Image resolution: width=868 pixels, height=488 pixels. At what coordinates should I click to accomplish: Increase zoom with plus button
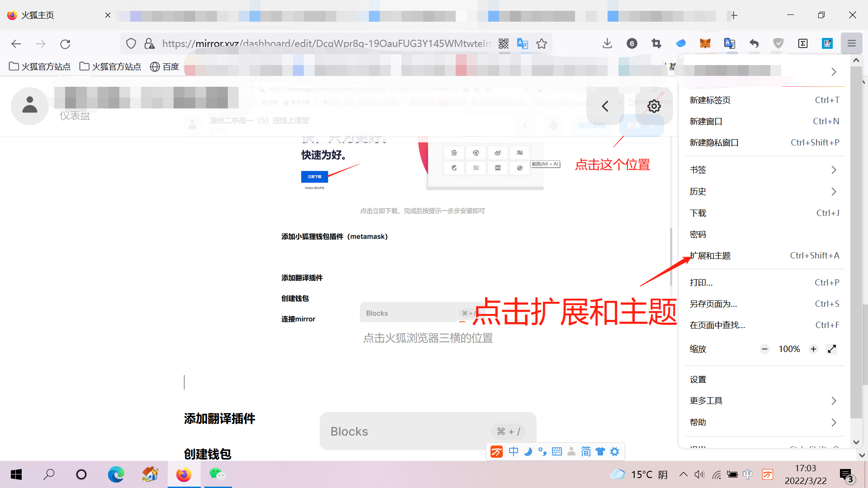(813, 349)
